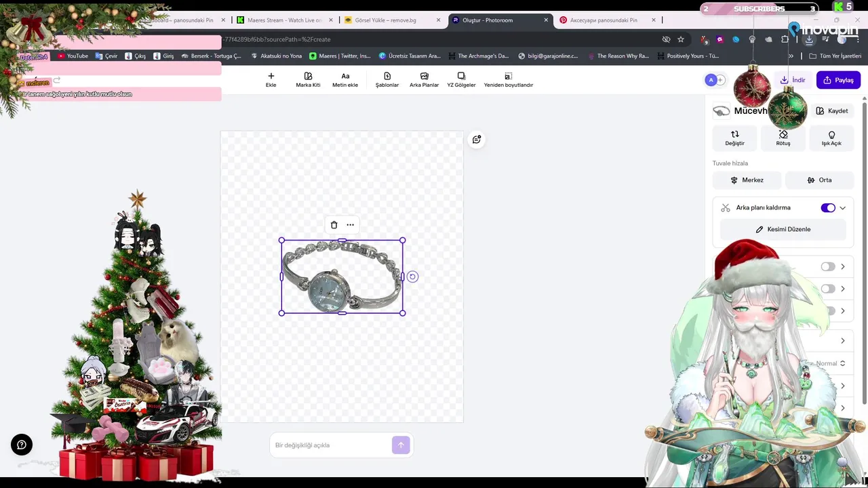This screenshot has width=868, height=488.
Task: Click the top-left resize handle of the watch
Action: point(282,240)
